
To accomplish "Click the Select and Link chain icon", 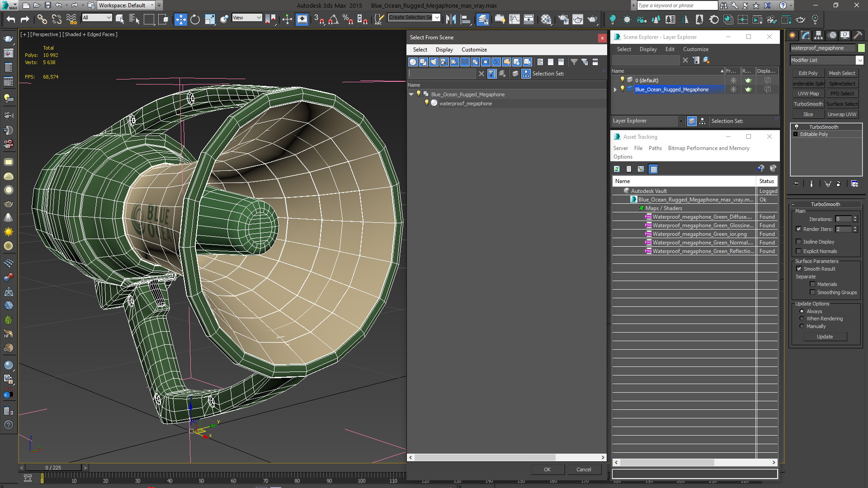I will (42, 19).
